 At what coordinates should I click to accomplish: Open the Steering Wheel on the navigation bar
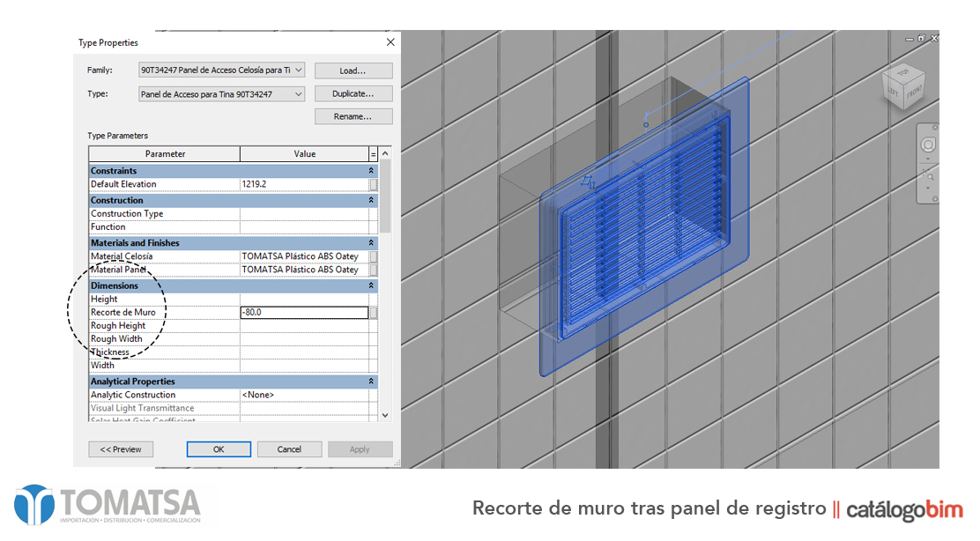(928, 144)
